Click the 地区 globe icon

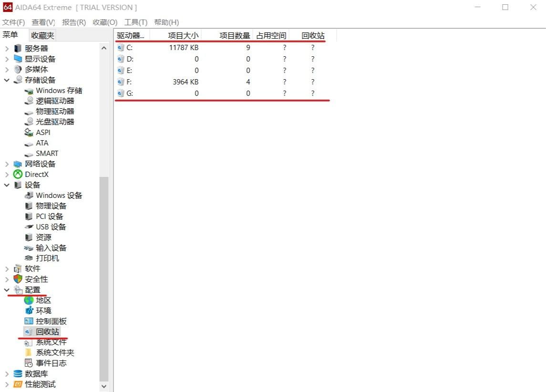[x=29, y=300]
